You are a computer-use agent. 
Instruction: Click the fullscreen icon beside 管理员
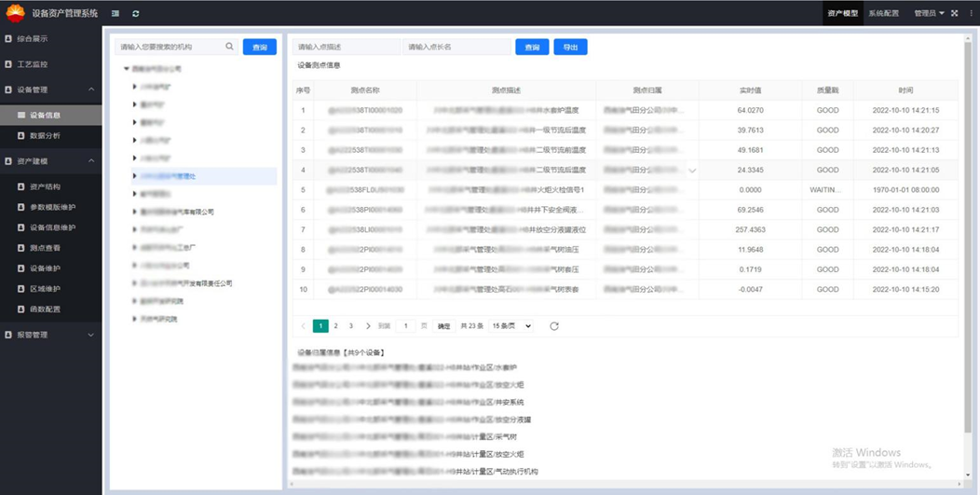click(954, 14)
